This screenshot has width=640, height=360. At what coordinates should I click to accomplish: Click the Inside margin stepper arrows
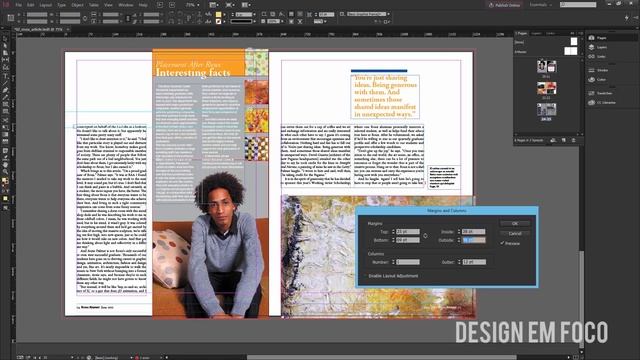tap(459, 231)
